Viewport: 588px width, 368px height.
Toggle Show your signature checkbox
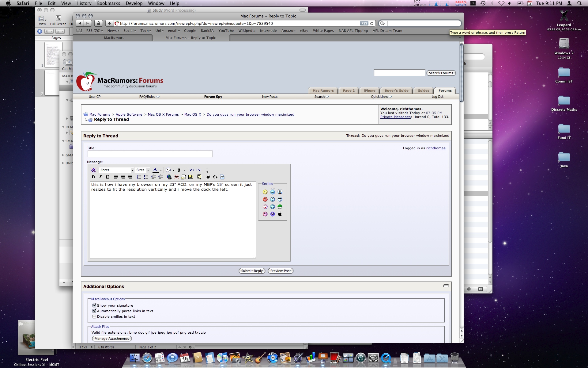(x=94, y=305)
